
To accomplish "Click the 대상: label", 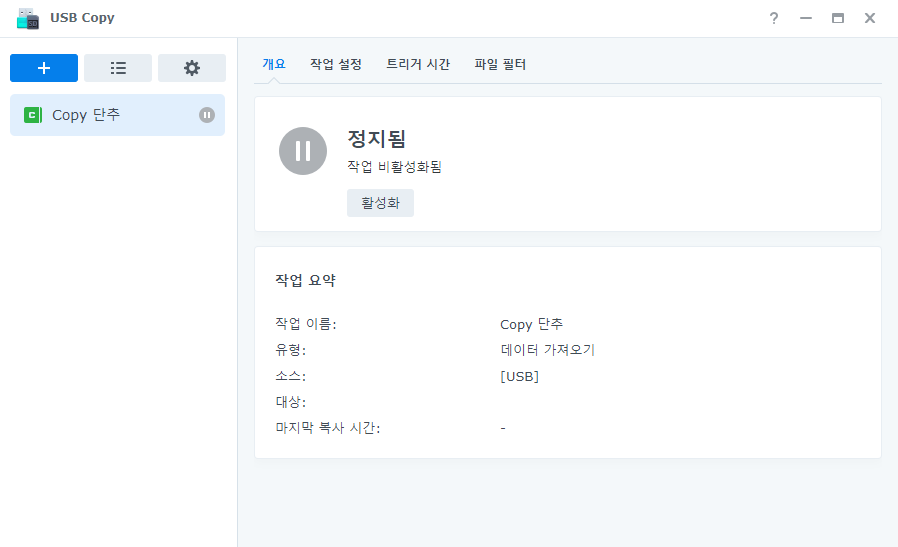I will pos(291,402).
